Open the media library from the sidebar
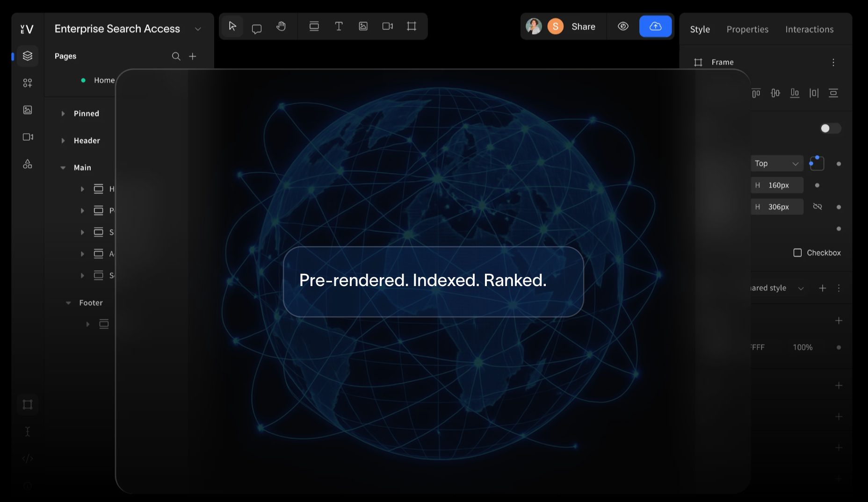Screen dimensions: 868x502 pos(28,110)
